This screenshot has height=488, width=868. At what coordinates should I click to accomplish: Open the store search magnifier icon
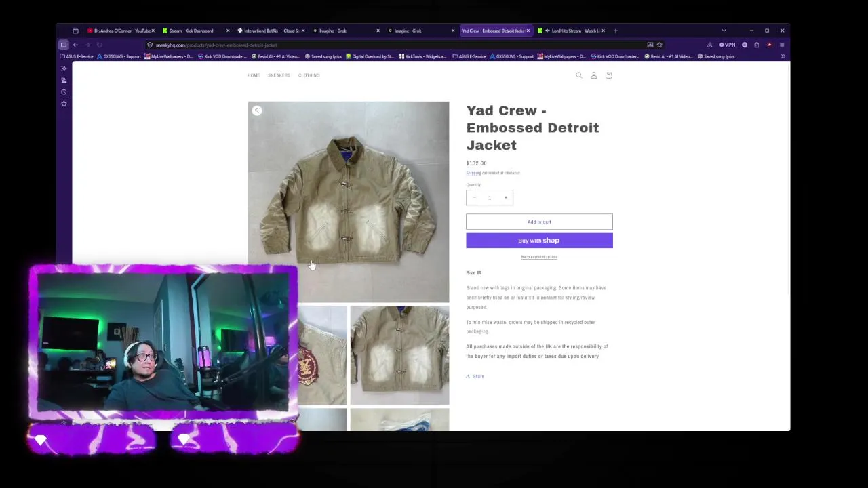click(579, 75)
